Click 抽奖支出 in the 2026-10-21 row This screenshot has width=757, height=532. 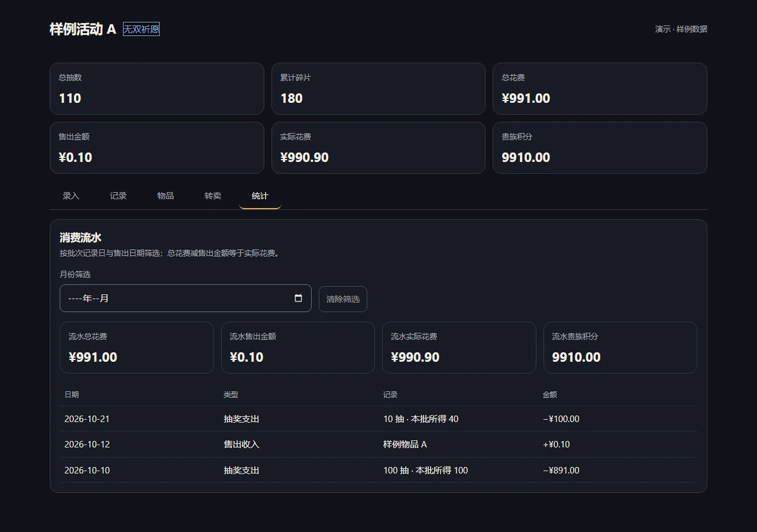[x=241, y=419]
